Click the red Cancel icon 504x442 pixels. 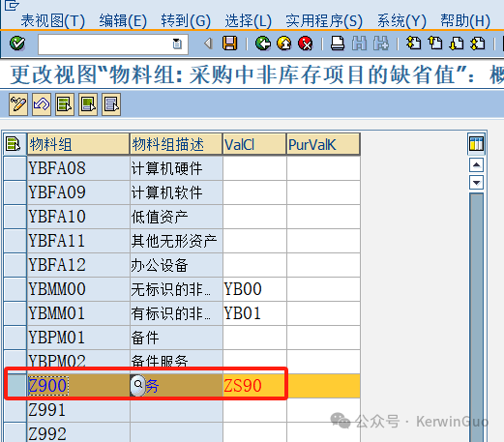306,44
